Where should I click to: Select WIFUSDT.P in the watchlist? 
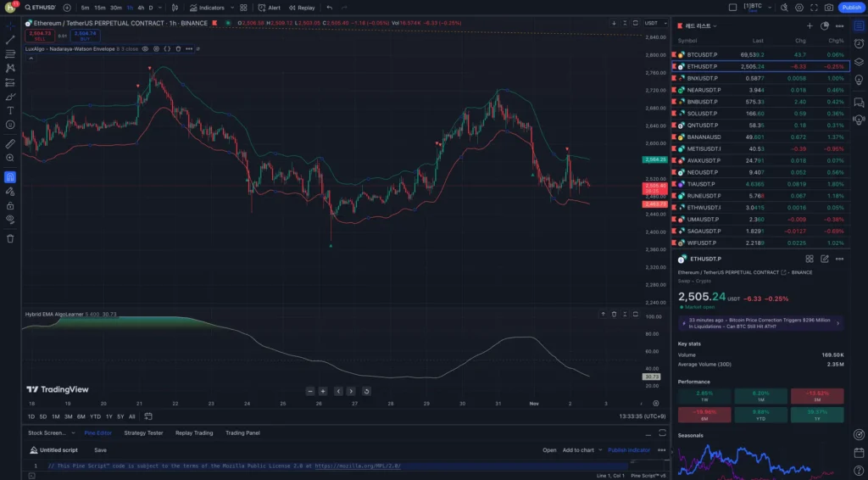[760, 243]
